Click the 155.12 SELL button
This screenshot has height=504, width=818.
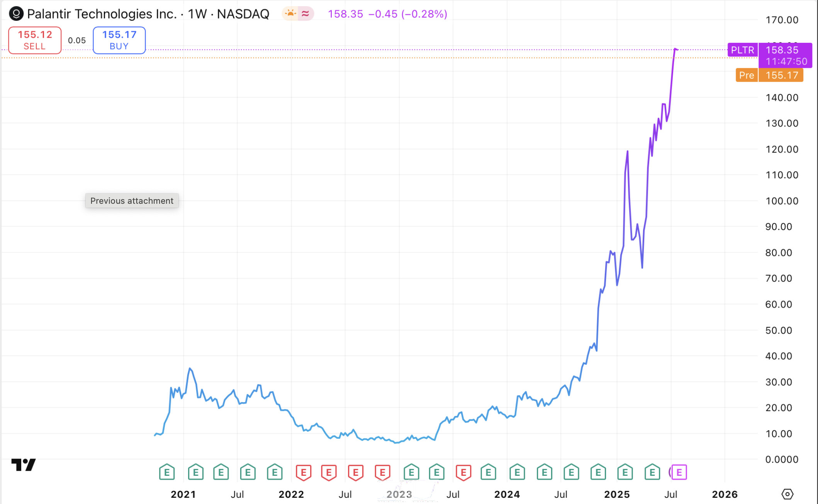pos(35,40)
